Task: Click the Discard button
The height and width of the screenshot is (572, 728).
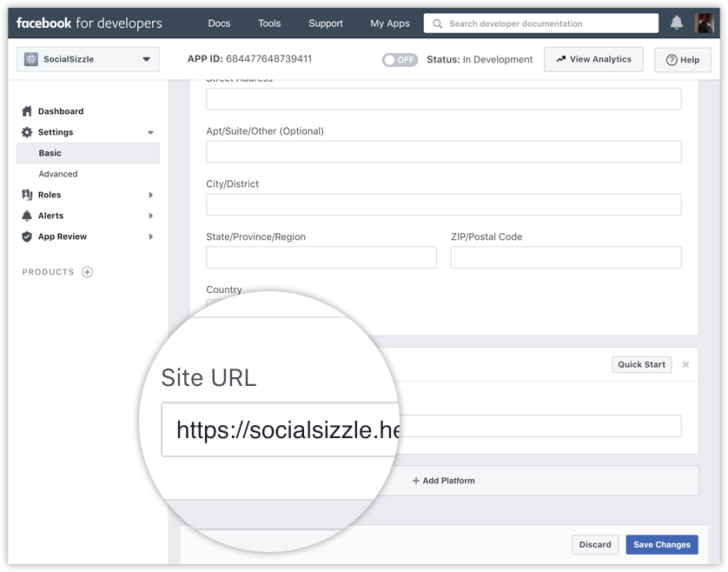Action: (x=595, y=544)
